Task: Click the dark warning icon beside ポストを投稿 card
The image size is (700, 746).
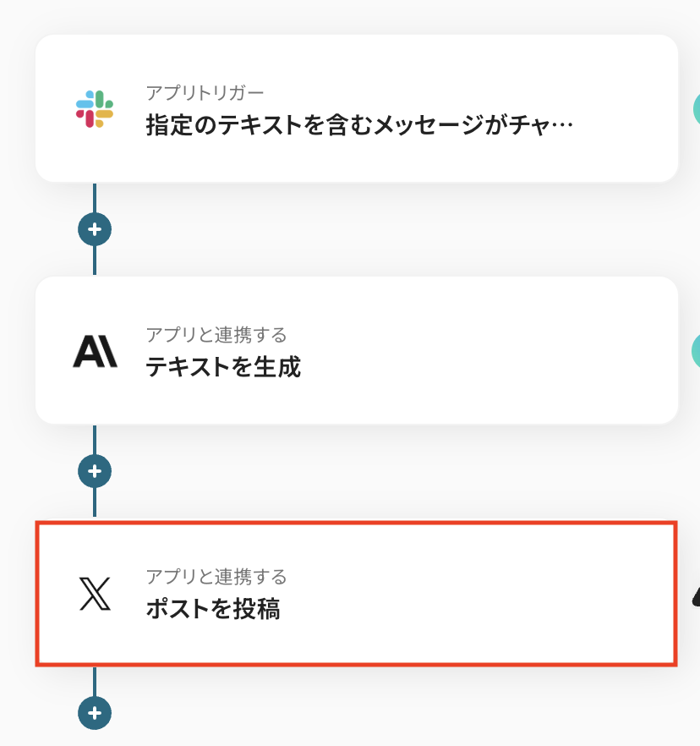Action: pos(696,597)
